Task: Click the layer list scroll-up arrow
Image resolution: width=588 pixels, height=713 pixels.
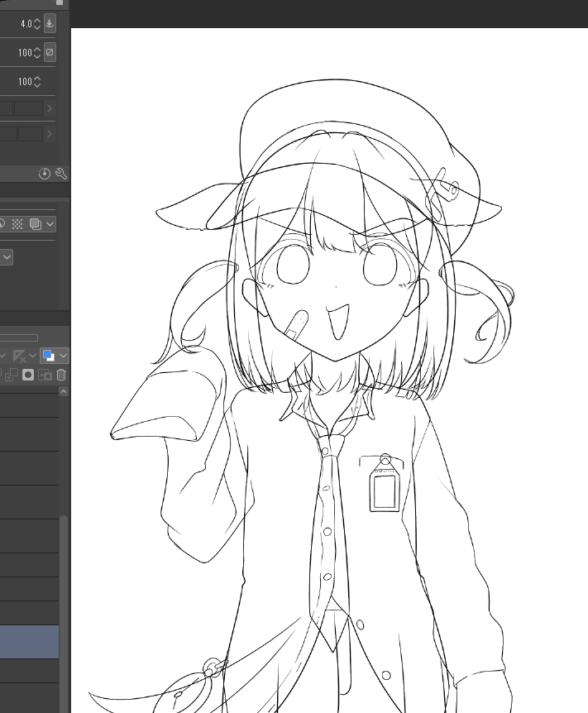Action: click(x=64, y=391)
